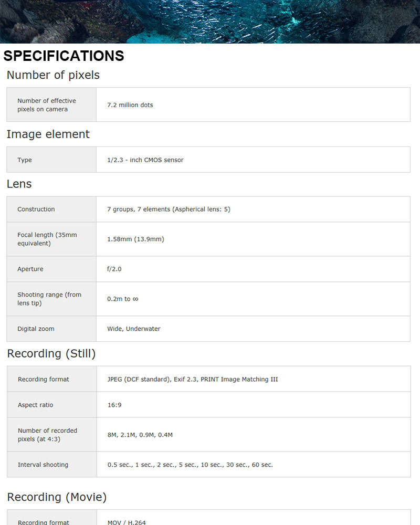
Task: Select the "Wide, Underwater" digital zoom value
Action: [134, 329]
